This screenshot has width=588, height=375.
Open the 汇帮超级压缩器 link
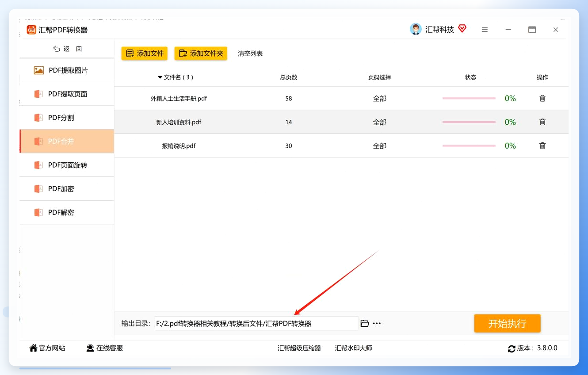click(x=299, y=348)
